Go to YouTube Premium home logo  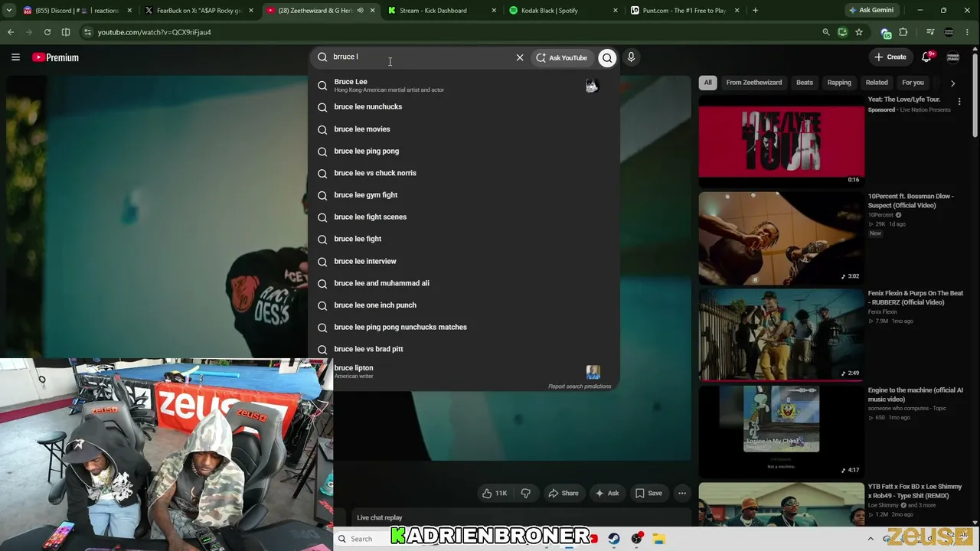pyautogui.click(x=55, y=57)
